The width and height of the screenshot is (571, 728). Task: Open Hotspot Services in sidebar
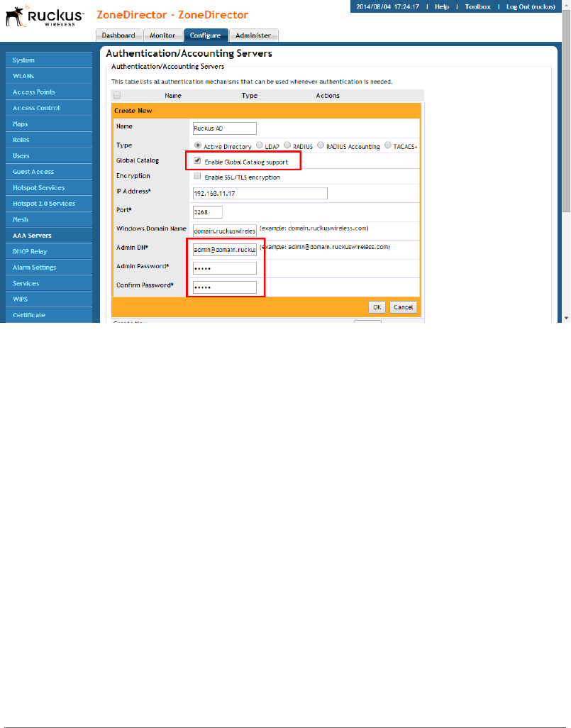(x=49, y=187)
